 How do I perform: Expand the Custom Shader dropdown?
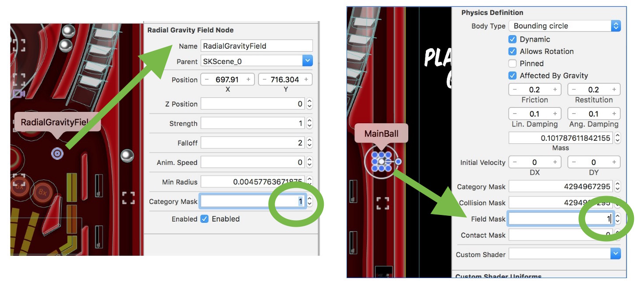[616, 254]
